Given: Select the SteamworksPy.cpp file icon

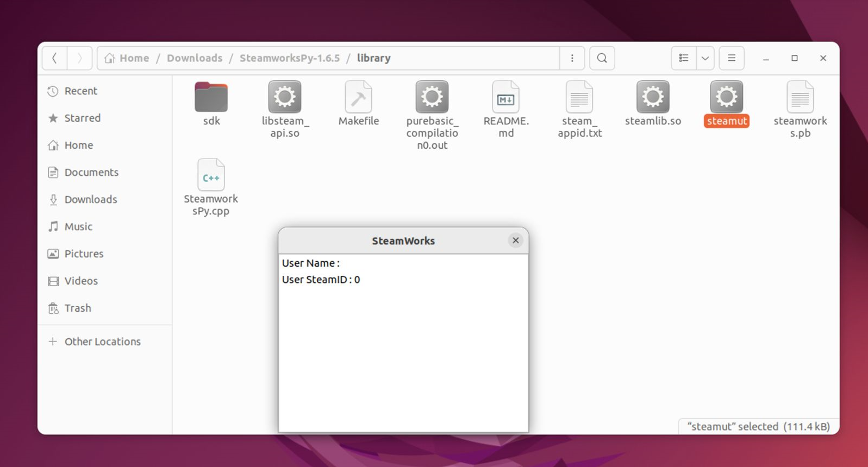Looking at the screenshot, I should (211, 175).
